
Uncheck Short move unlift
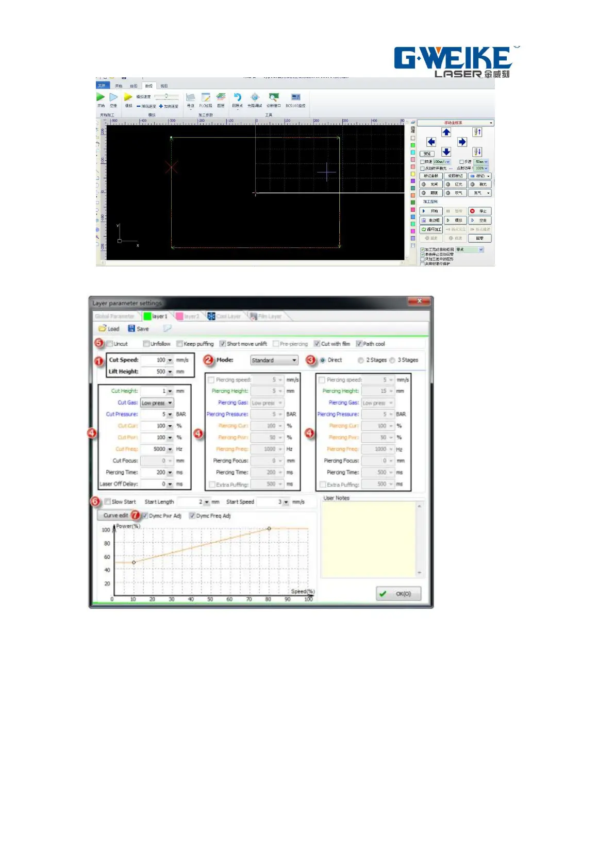[x=223, y=343]
